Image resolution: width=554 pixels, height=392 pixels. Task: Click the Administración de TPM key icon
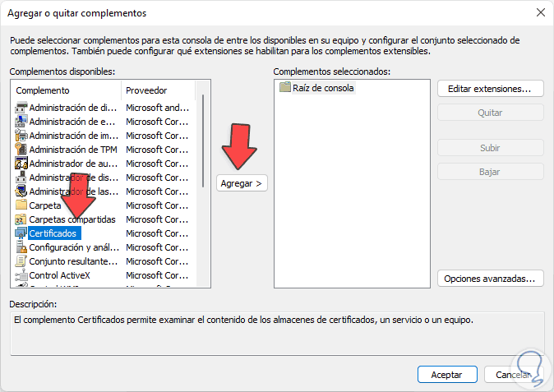point(21,150)
